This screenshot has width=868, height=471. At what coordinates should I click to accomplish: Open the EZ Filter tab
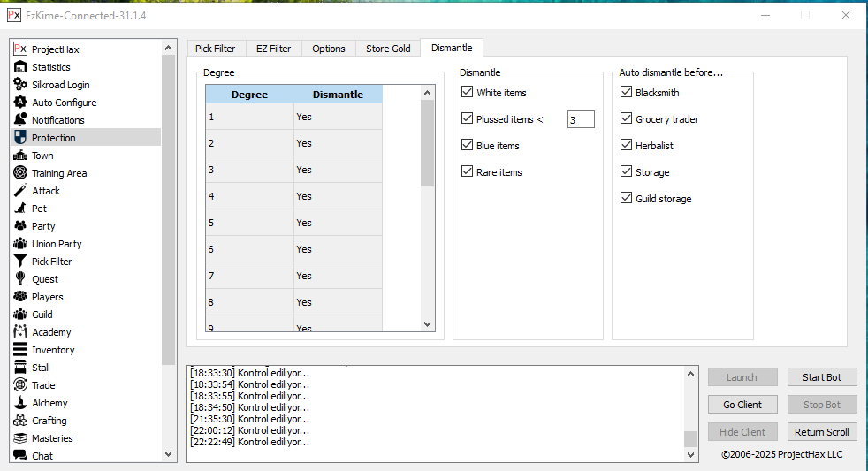tap(273, 49)
